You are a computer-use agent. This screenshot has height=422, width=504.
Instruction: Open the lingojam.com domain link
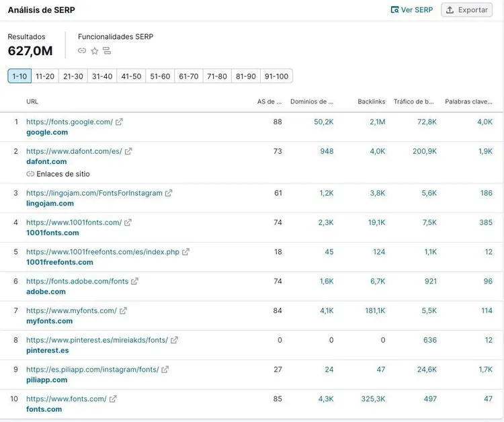[x=50, y=204]
